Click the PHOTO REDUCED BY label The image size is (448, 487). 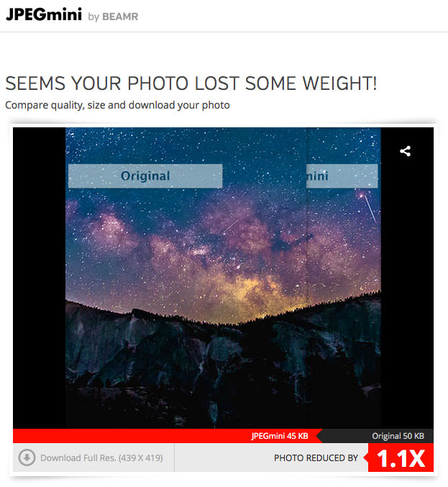[316, 458]
